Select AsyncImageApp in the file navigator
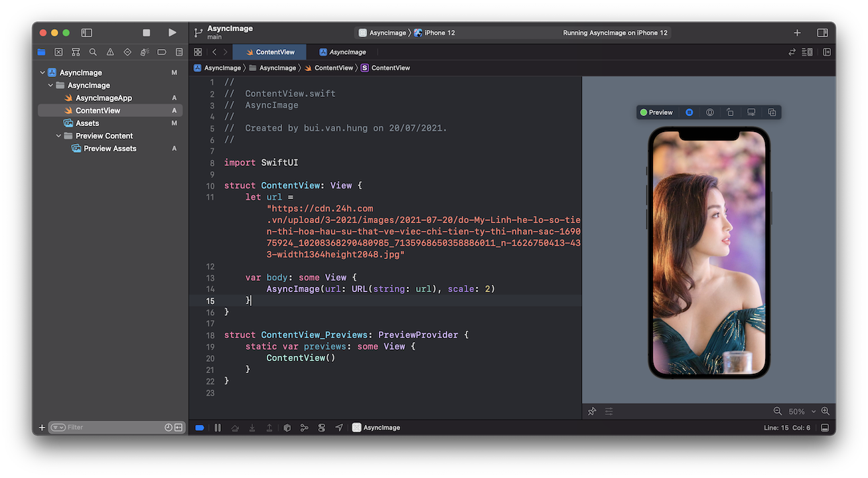 [104, 98]
